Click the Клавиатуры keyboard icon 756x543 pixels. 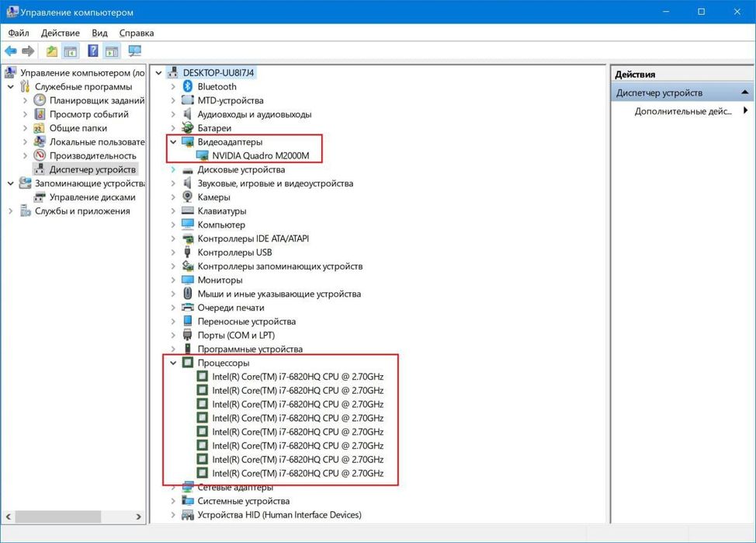tap(188, 211)
